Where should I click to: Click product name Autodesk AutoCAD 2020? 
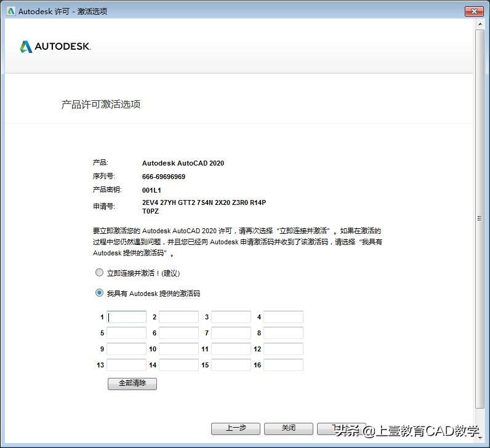[x=183, y=163]
